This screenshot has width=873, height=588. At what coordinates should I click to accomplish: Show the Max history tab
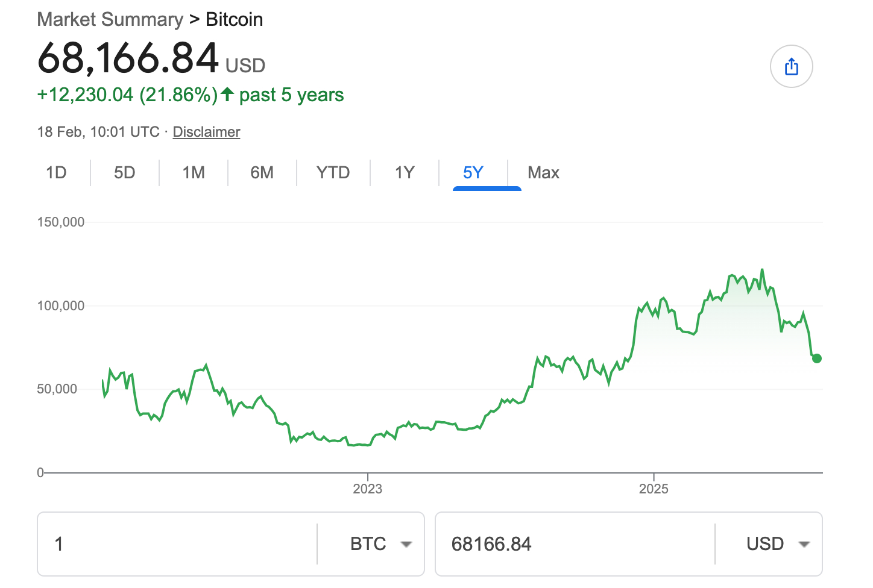pos(543,173)
